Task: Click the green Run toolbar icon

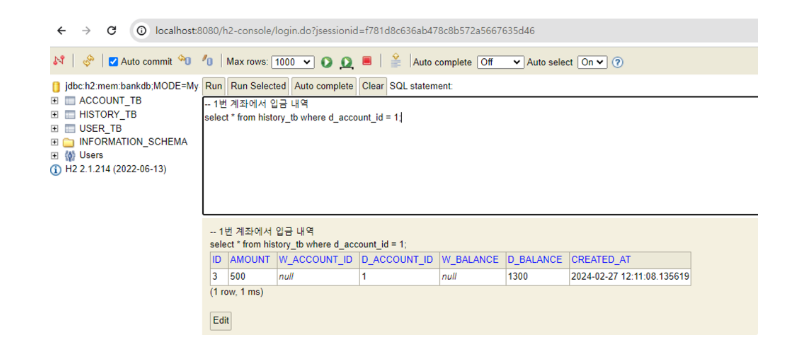Action: (327, 62)
